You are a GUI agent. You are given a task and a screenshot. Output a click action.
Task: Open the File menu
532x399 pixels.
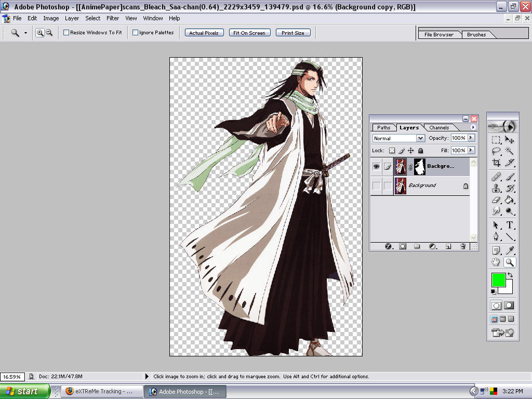coord(17,18)
